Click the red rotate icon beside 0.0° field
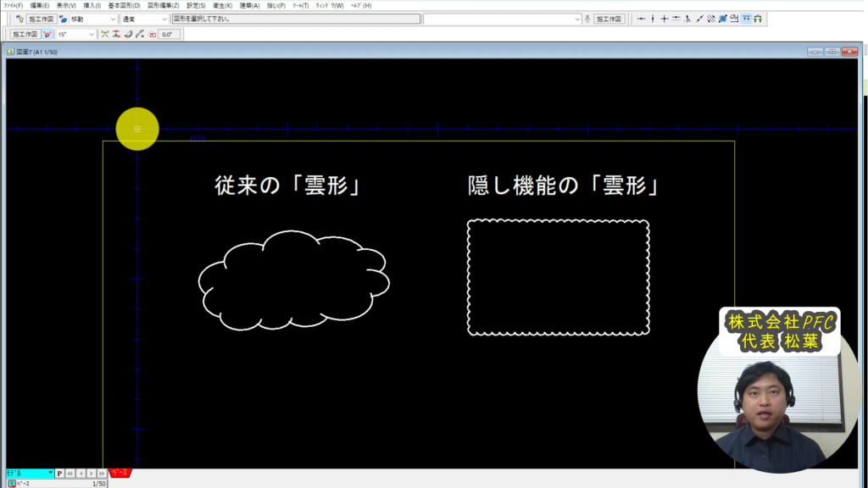 153,35
